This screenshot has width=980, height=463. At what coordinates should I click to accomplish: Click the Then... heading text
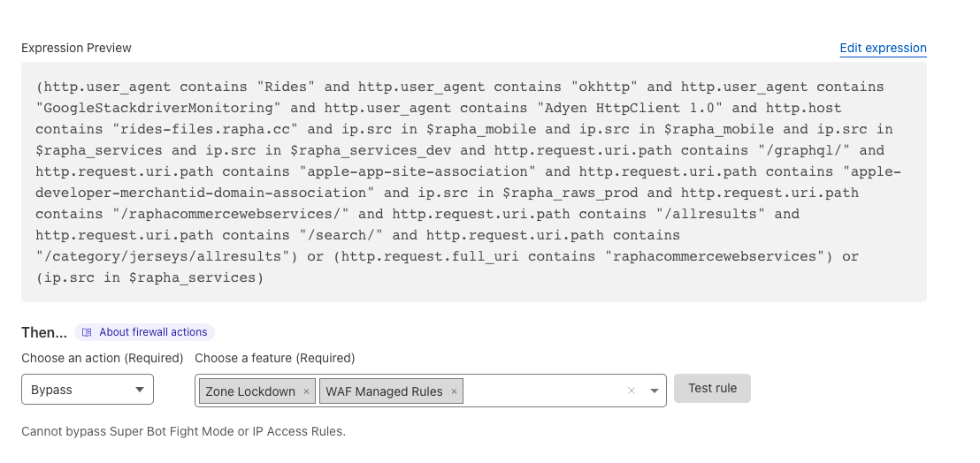pos(43,332)
